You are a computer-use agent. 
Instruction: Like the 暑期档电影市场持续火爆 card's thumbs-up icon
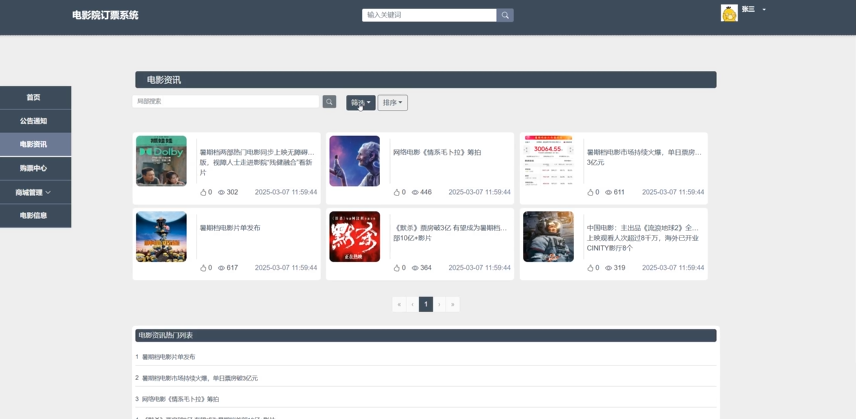590,193
